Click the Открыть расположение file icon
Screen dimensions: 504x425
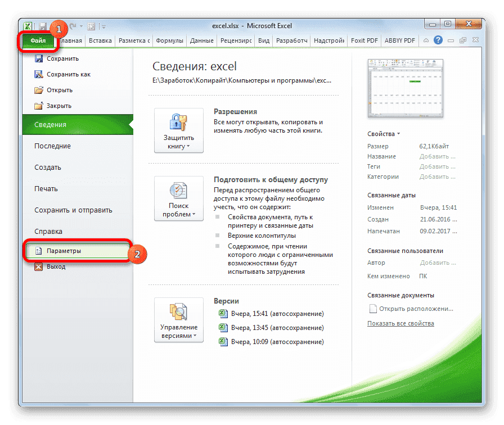coord(372,309)
